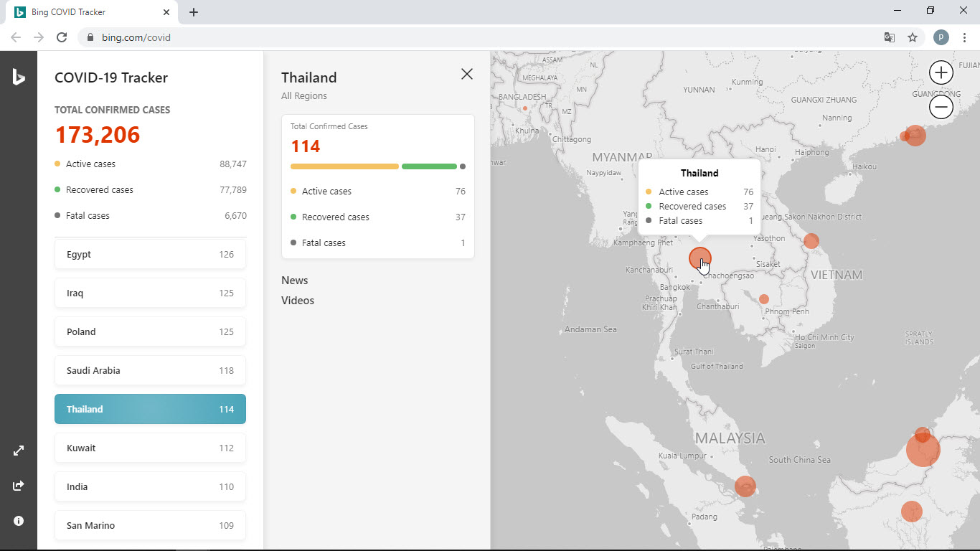Click the Thailand title in the map tooltip
980x551 pixels.
click(x=699, y=173)
